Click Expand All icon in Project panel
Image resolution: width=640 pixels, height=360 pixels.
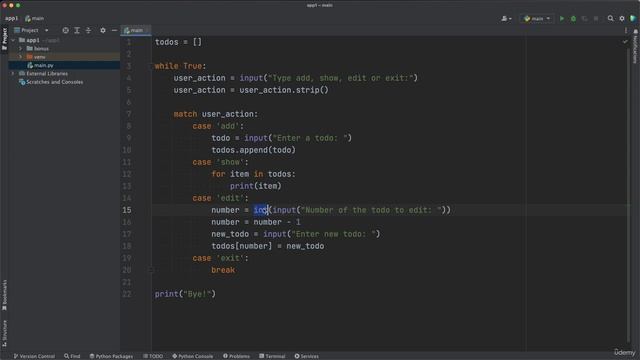coord(77,30)
